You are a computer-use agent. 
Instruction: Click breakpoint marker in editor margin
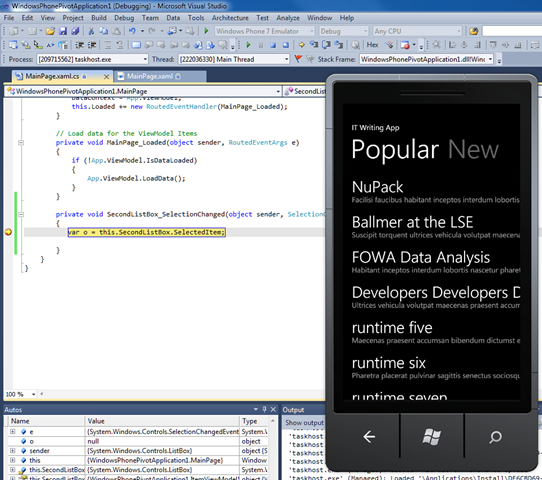pos(8,232)
